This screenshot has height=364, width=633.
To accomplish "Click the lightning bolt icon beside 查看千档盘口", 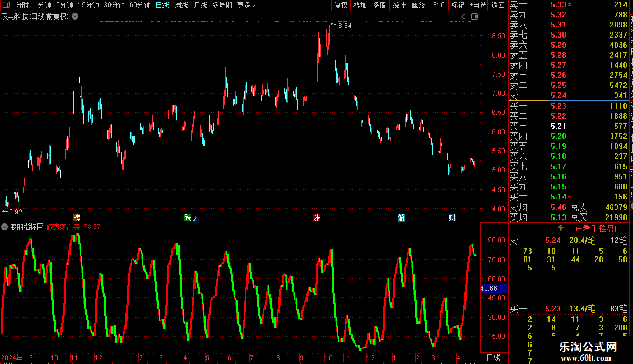I will point(561,228).
